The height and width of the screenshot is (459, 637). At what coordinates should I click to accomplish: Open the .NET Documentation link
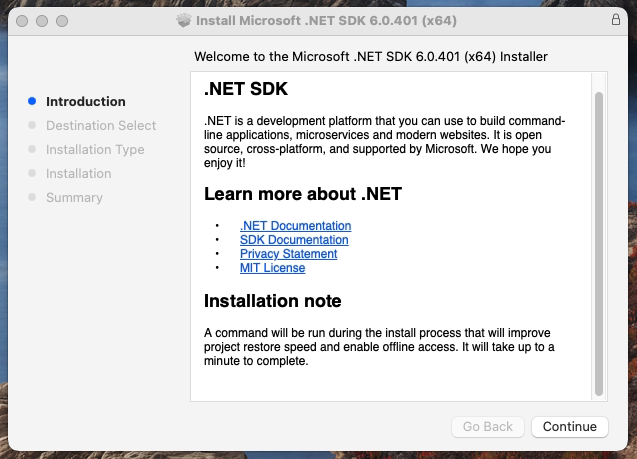pyautogui.click(x=295, y=226)
